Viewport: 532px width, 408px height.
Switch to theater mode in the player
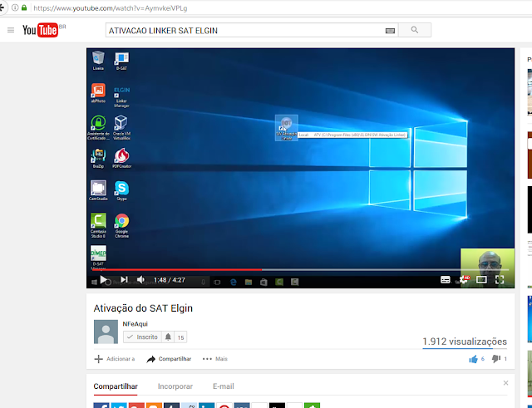pos(481,279)
